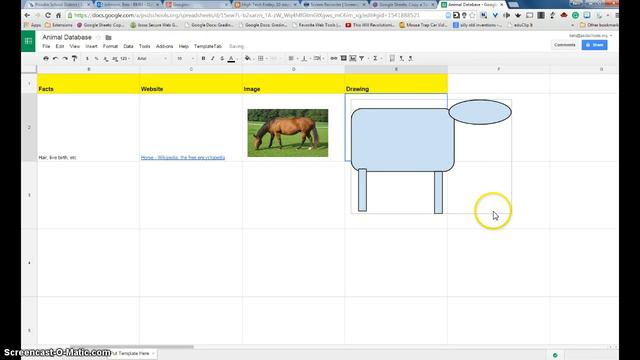Image resolution: width=640 pixels, height=360 pixels.
Task: Switch to the Animal Database browser tab
Action: click(x=471, y=4)
